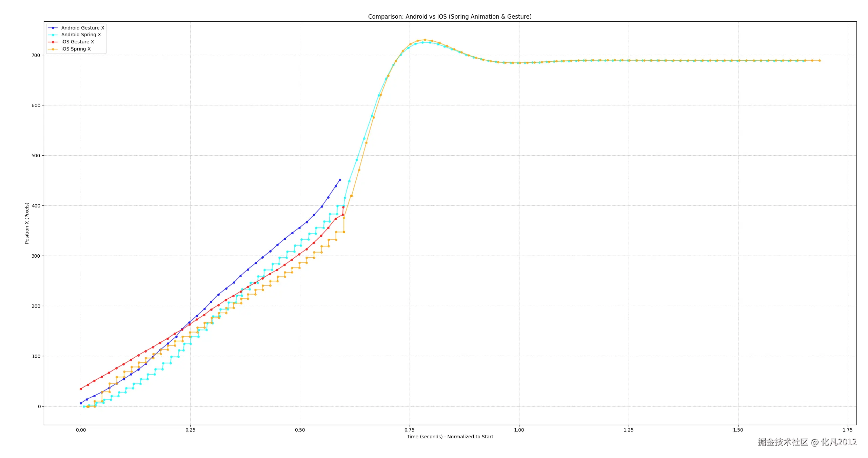Click the watermark text in the bottom-right corner

(807, 442)
